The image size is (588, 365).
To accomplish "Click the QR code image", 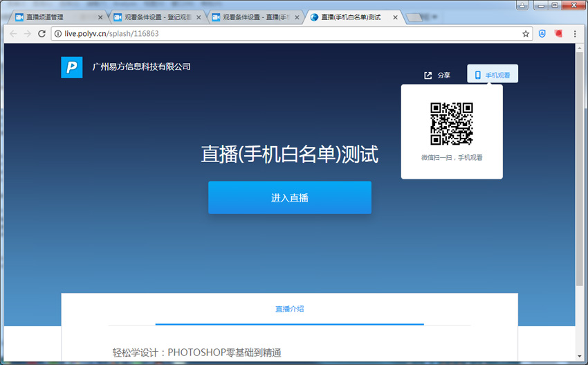I will pyautogui.click(x=451, y=124).
